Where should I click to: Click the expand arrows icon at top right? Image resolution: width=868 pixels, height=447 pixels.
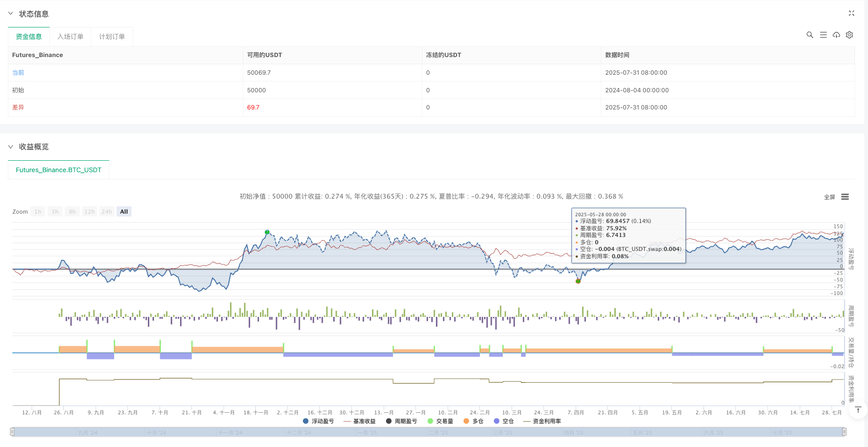click(851, 13)
